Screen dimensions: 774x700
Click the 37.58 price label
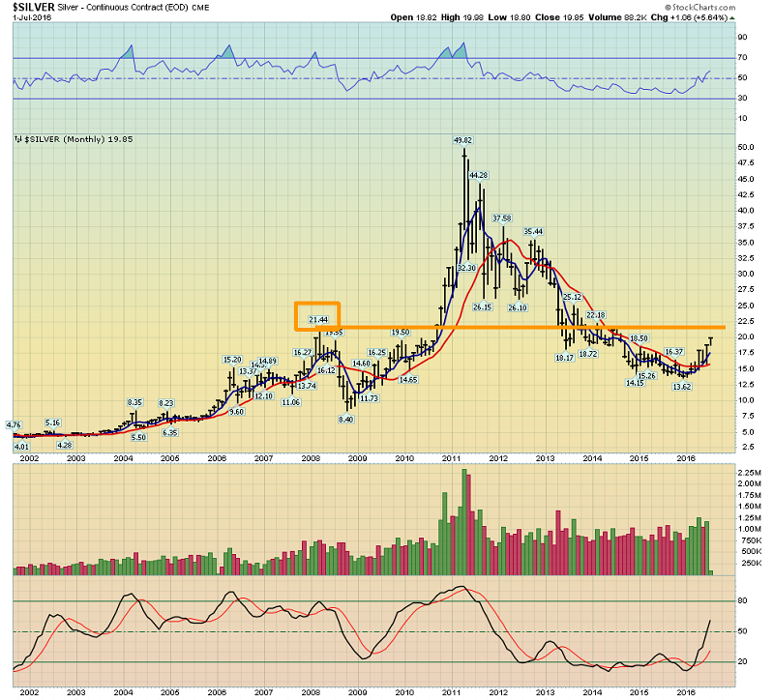(x=501, y=219)
